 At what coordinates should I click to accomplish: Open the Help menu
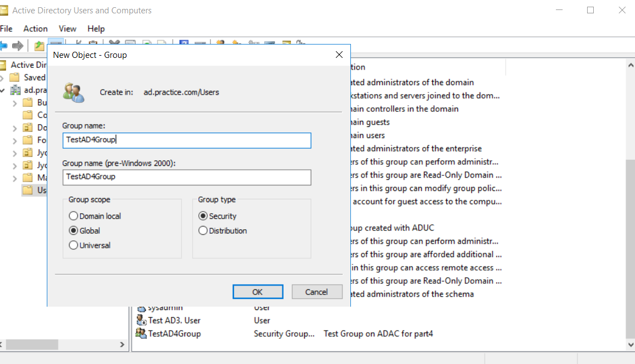96,29
